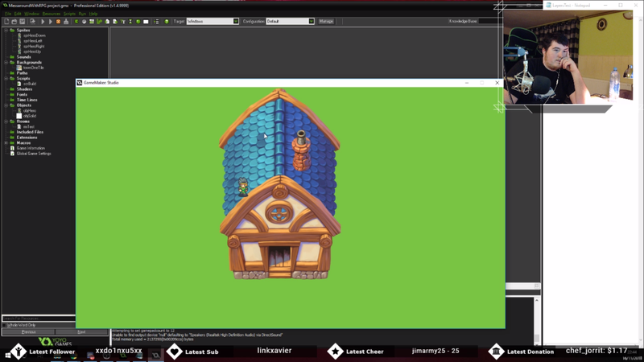
Task: Click the scrBuild script file icon
Action: pyautogui.click(x=19, y=84)
